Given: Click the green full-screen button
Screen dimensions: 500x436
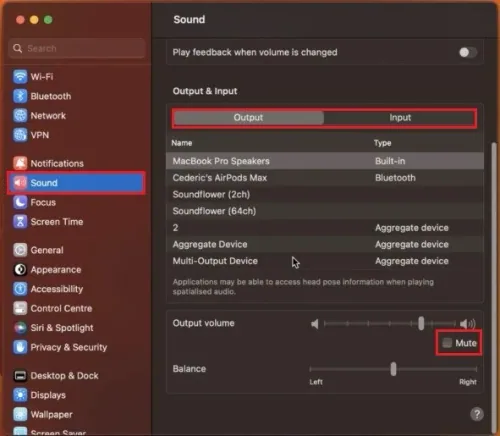Looking at the screenshot, I should coord(48,20).
